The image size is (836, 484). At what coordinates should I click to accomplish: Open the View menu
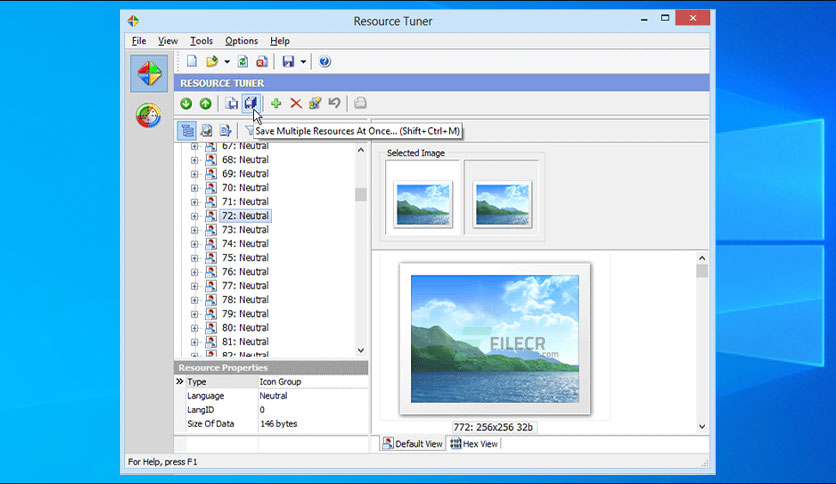pyautogui.click(x=167, y=41)
